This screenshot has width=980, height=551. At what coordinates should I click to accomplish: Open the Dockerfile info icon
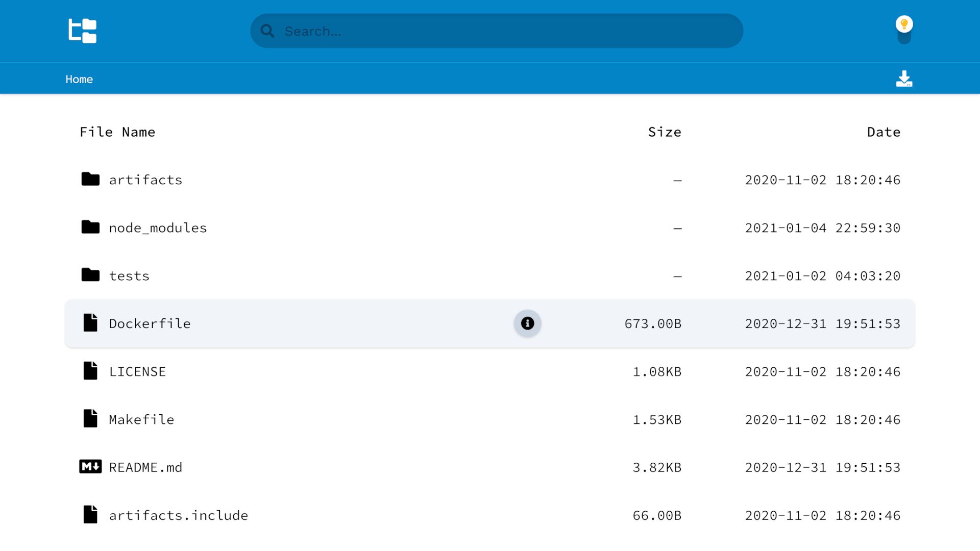(527, 323)
